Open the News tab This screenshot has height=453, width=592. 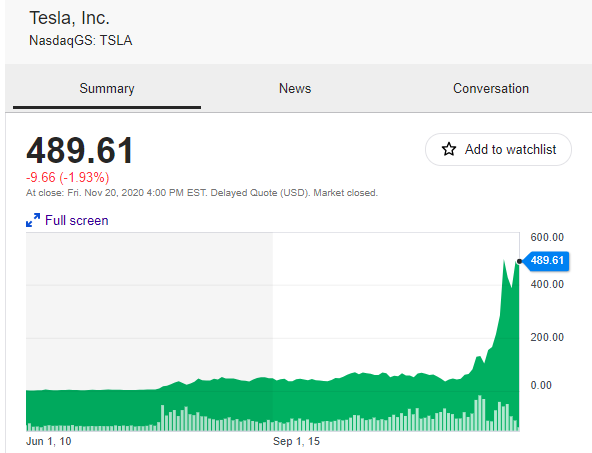[295, 89]
